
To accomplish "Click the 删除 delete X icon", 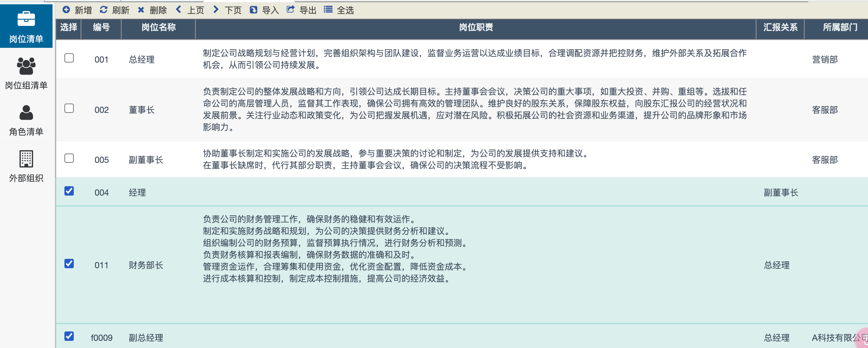I will (141, 10).
